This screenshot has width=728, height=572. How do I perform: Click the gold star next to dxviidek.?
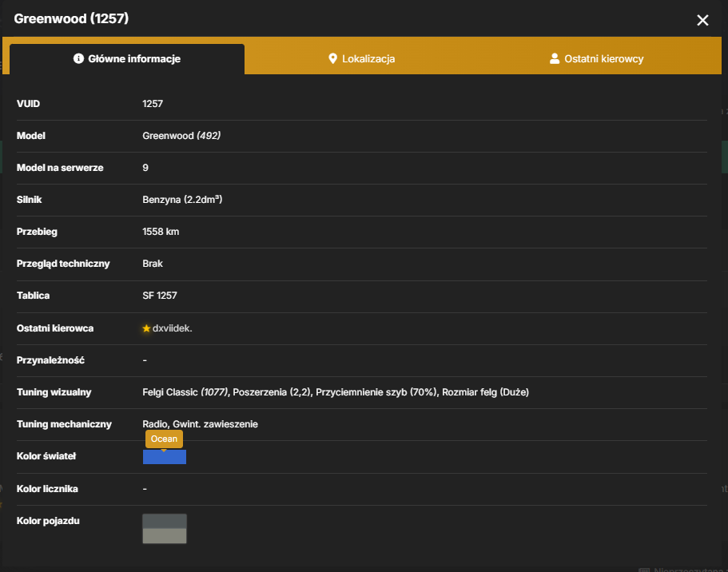(x=146, y=328)
